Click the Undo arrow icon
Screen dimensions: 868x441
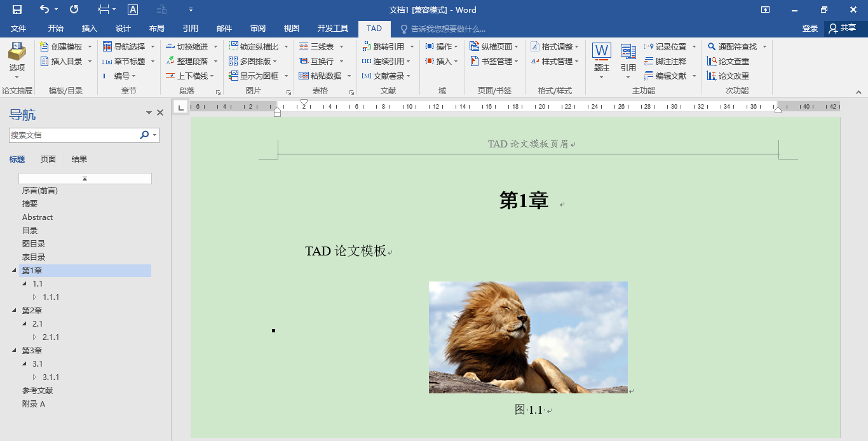click(x=44, y=10)
